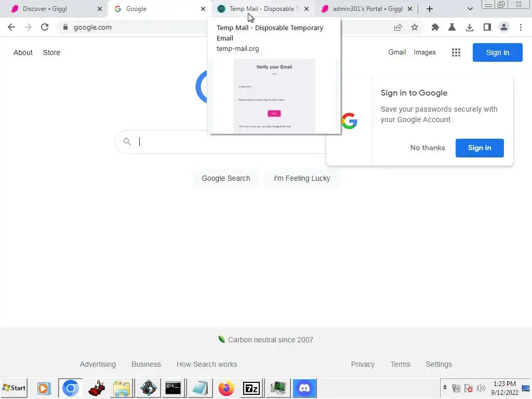Close the Discover • Giggl tab
Image resolution: width=532 pixels, height=399 pixels.
pos(99,9)
